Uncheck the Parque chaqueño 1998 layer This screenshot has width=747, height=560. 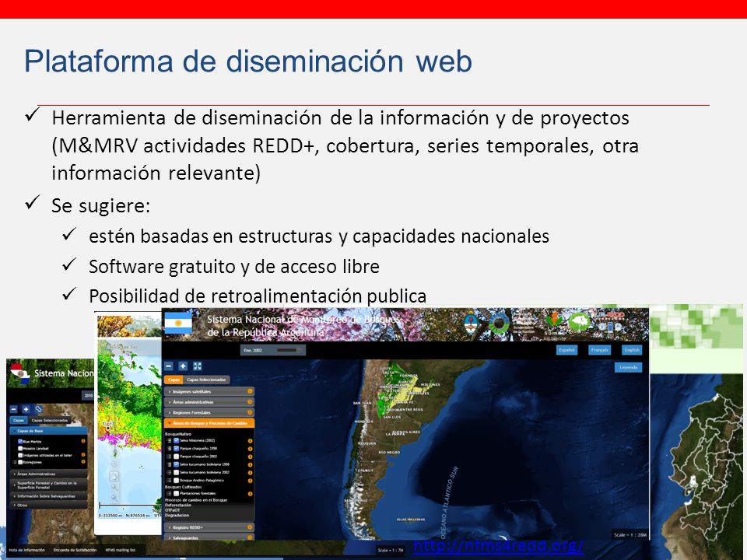[x=177, y=449]
